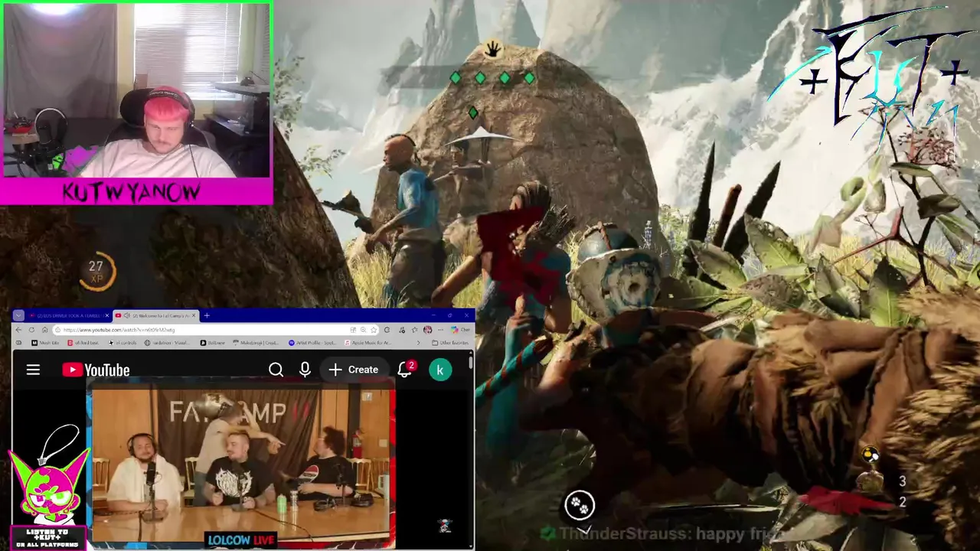This screenshot has width=980, height=551.
Task: Start YouTube voice search microphone
Action: tap(305, 370)
